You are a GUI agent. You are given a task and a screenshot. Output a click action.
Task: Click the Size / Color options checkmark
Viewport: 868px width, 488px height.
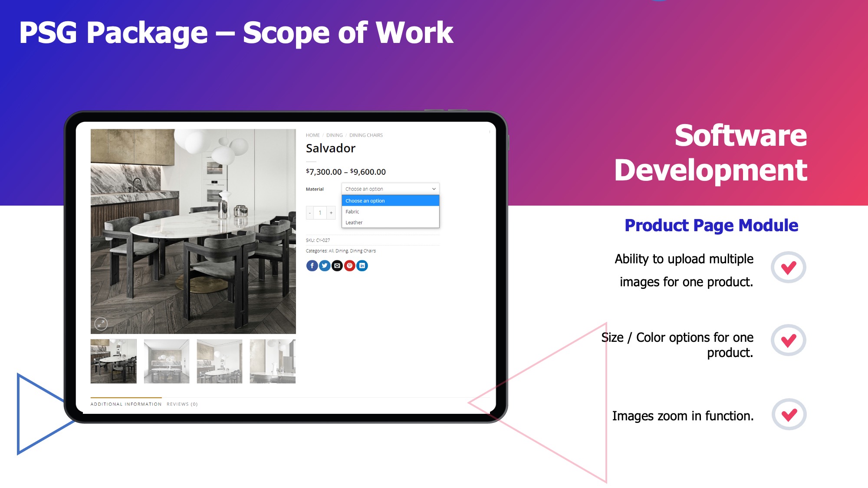tap(788, 340)
